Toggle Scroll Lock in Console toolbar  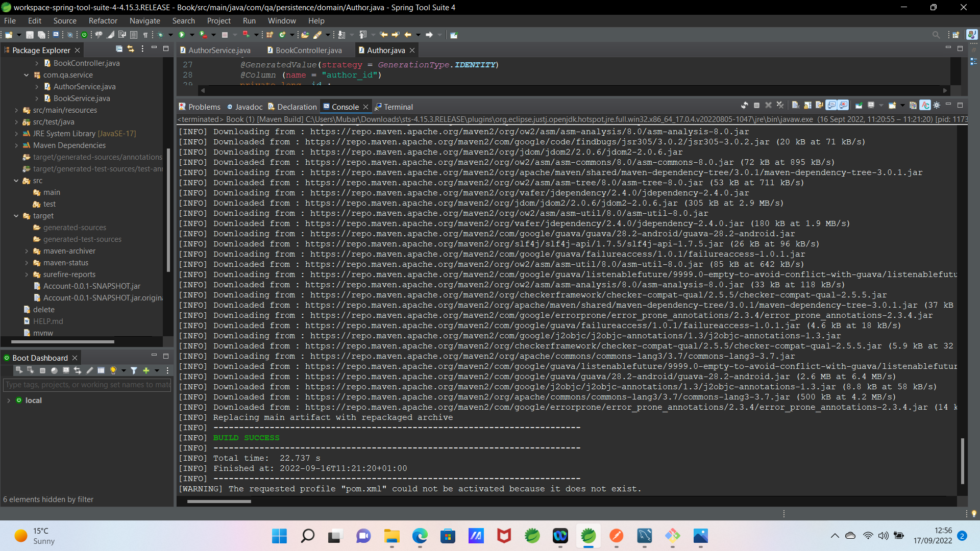807,105
